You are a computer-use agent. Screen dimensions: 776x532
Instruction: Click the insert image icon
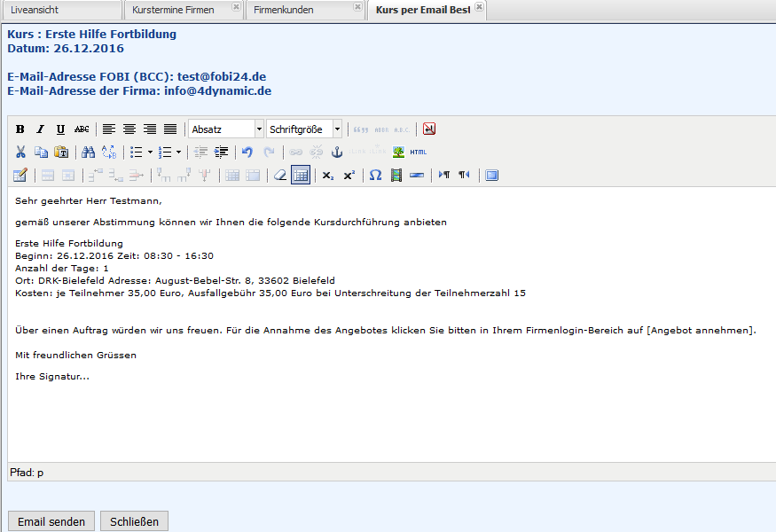(399, 153)
